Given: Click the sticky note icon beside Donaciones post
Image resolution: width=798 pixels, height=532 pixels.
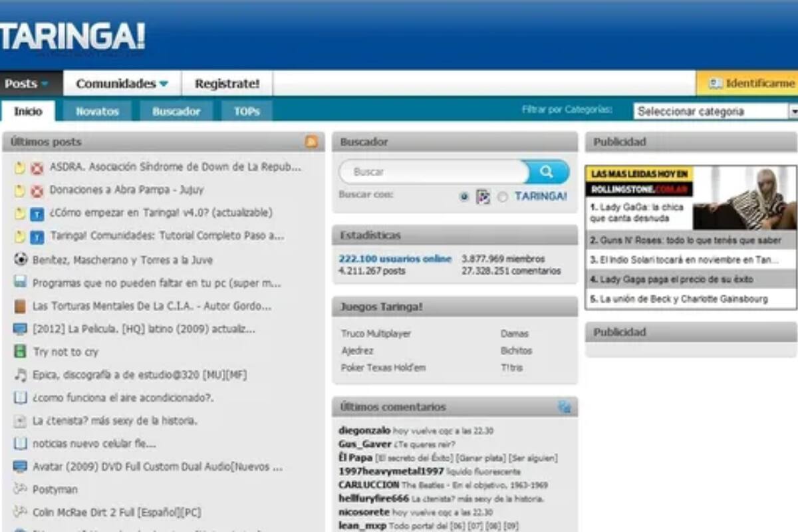Looking at the screenshot, I should coord(20,191).
